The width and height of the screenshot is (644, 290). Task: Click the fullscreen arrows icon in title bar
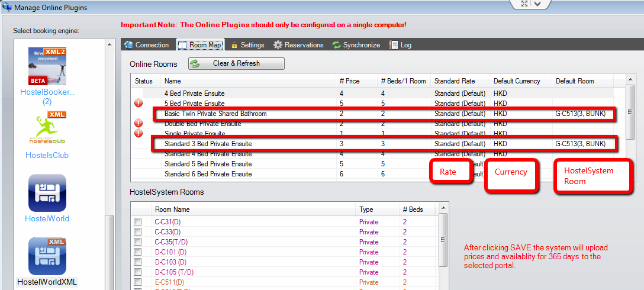click(x=524, y=4)
